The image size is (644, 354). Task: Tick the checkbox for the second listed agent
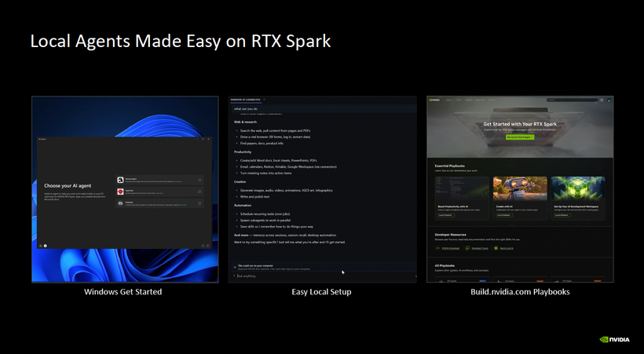pos(199,192)
